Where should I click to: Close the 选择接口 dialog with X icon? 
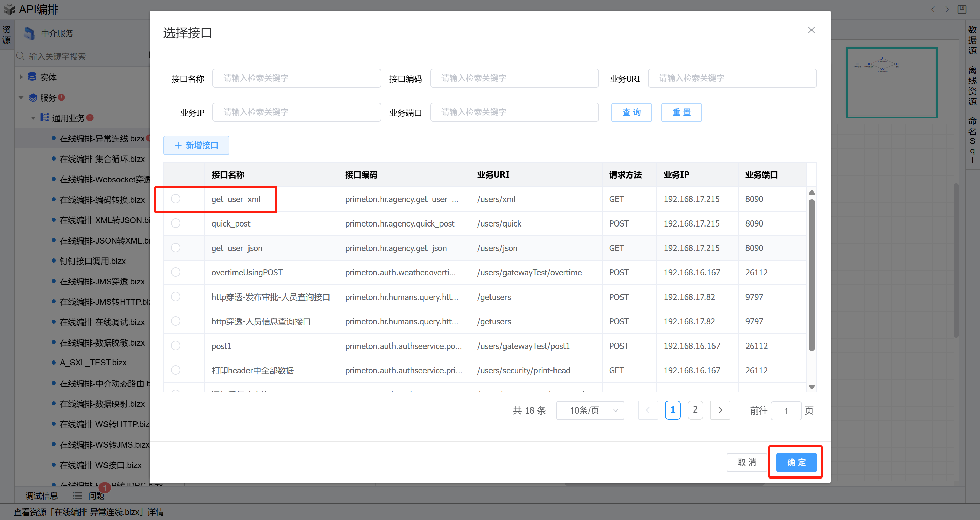811,30
